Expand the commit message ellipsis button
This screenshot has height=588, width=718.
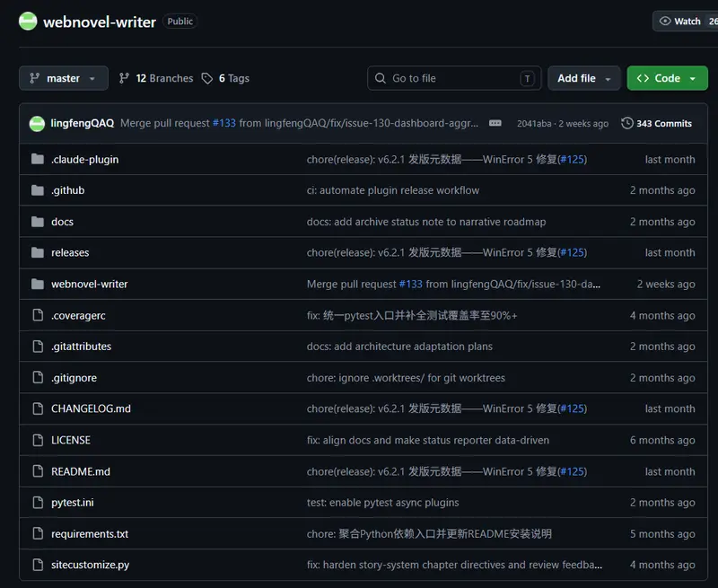pyautogui.click(x=495, y=123)
